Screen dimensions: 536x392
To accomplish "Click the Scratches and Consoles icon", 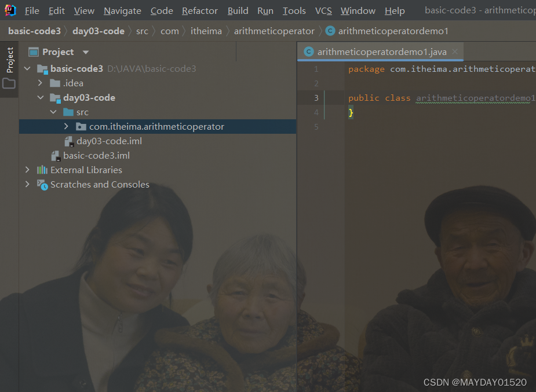I will click(42, 185).
